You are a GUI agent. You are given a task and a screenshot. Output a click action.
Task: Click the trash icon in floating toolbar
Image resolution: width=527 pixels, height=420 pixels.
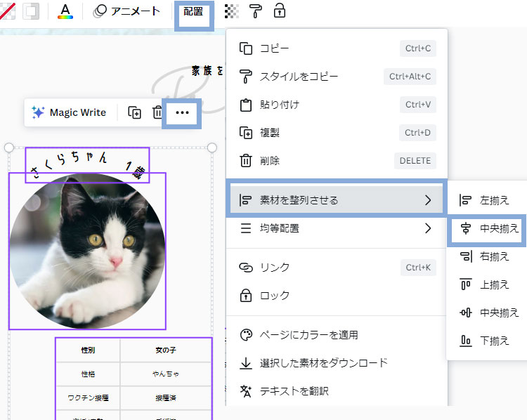157,112
